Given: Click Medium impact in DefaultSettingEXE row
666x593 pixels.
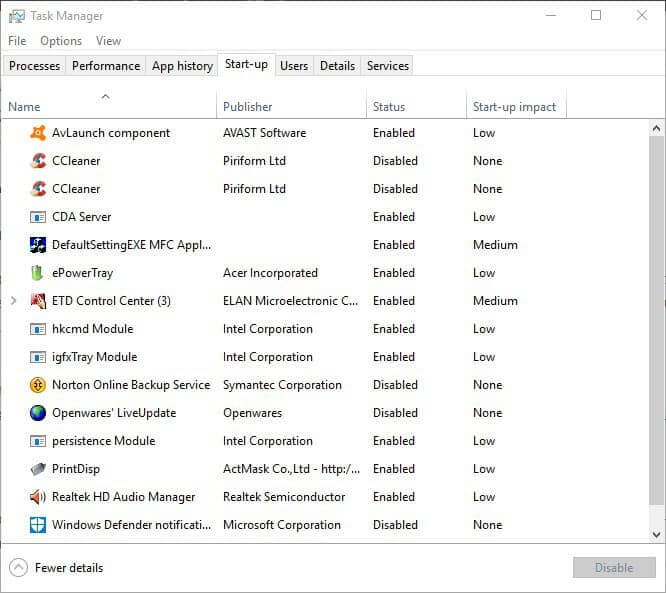Looking at the screenshot, I should 495,245.
